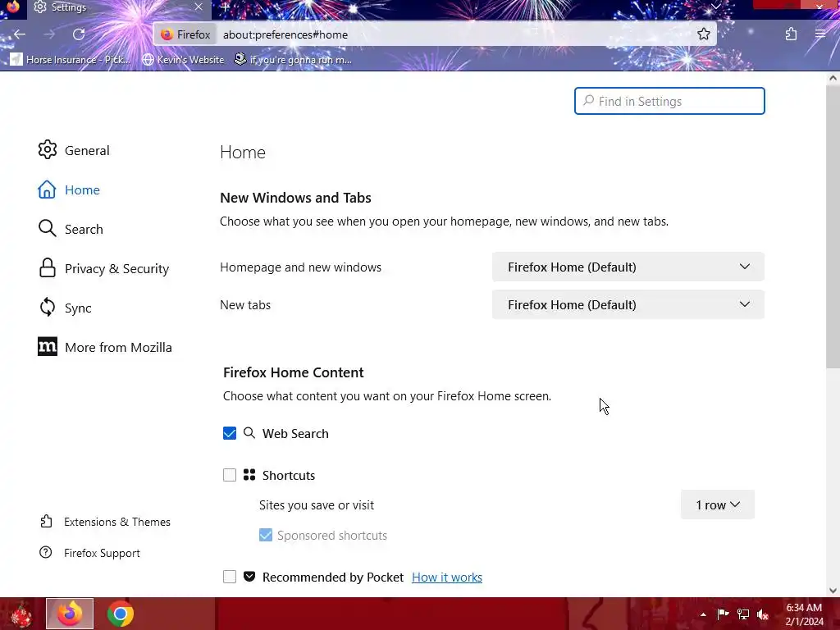The image size is (840, 630).
Task: Open Firefox Support link
Action: pyautogui.click(x=90, y=553)
